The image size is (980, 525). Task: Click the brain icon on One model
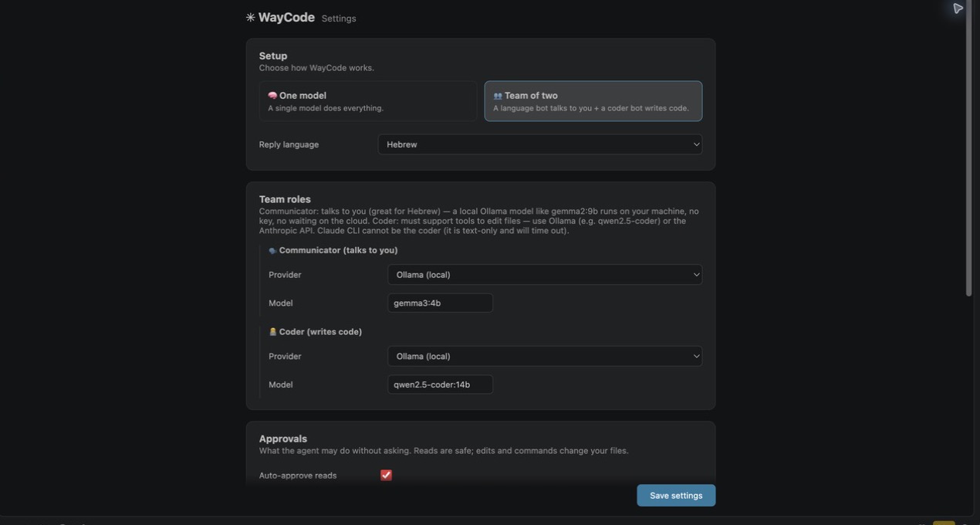272,96
